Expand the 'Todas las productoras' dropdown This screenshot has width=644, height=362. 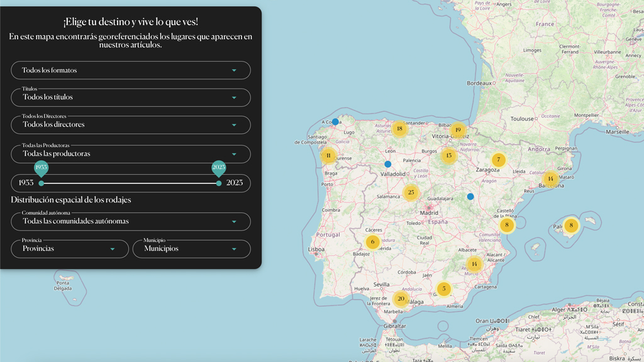pyautogui.click(x=131, y=154)
